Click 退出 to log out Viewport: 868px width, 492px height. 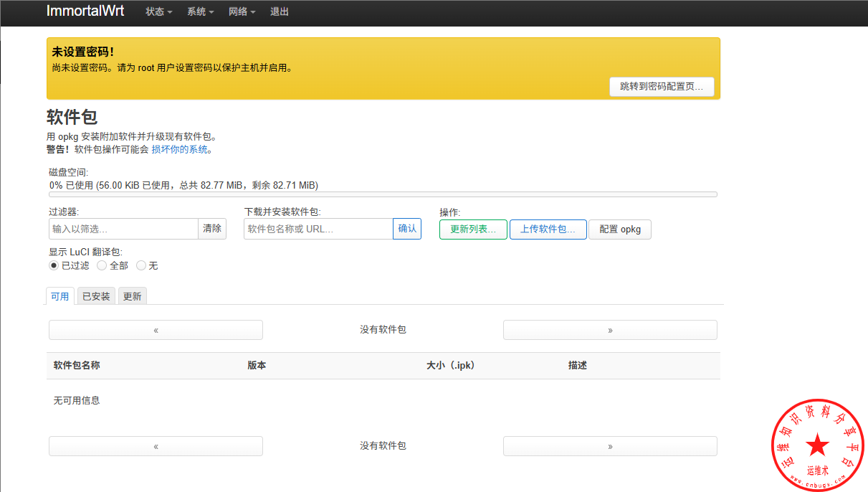[x=280, y=12]
